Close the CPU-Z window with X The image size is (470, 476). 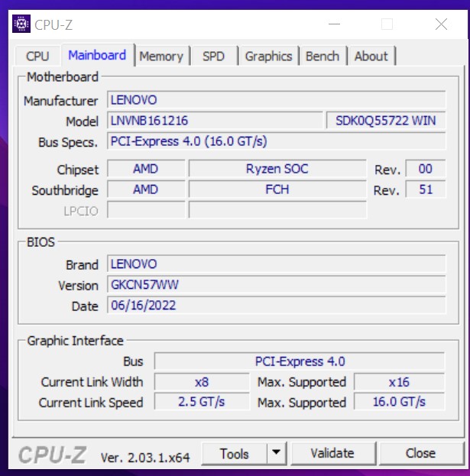[441, 24]
